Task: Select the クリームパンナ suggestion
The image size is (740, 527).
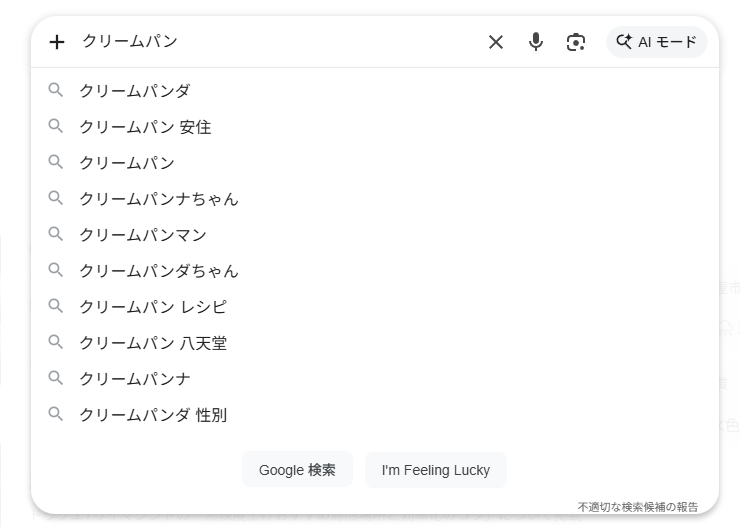Action: 135,379
